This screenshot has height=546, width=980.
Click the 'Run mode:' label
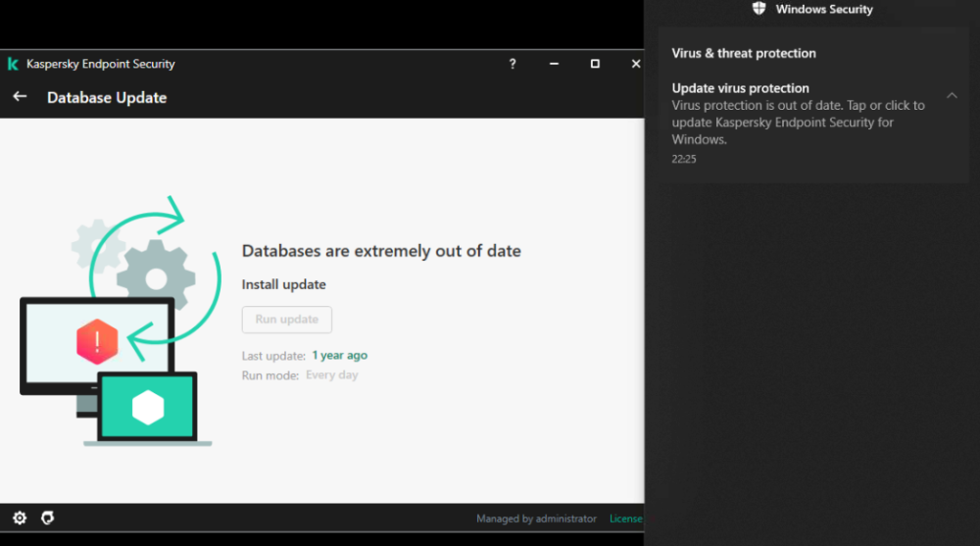(270, 375)
